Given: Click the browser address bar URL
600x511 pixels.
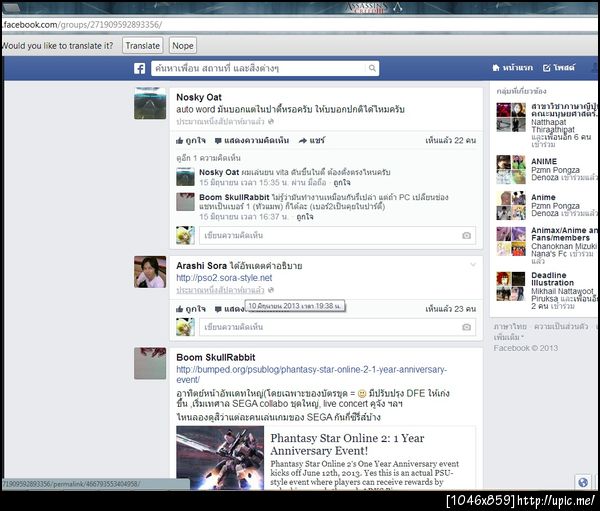Looking at the screenshot, I should pos(82,25).
